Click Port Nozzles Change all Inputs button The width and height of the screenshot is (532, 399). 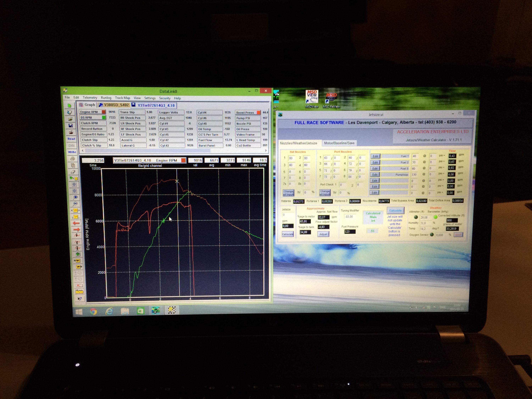point(325,193)
